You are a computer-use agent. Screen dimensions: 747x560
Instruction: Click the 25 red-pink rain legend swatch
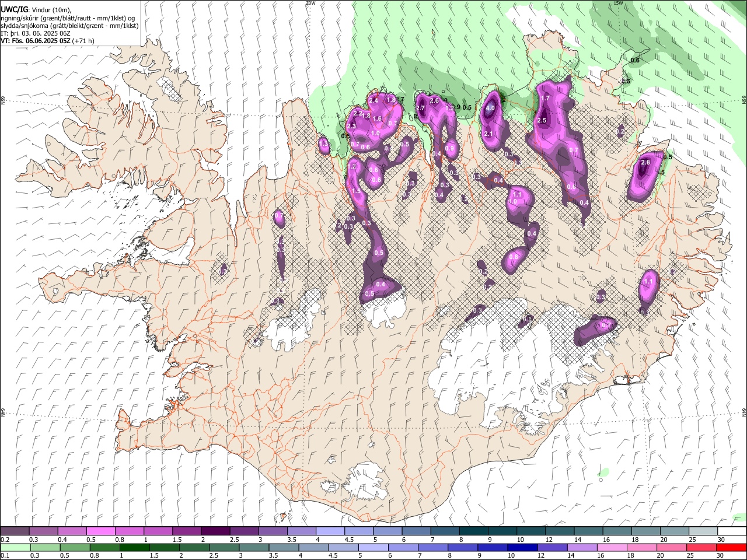click(701, 548)
